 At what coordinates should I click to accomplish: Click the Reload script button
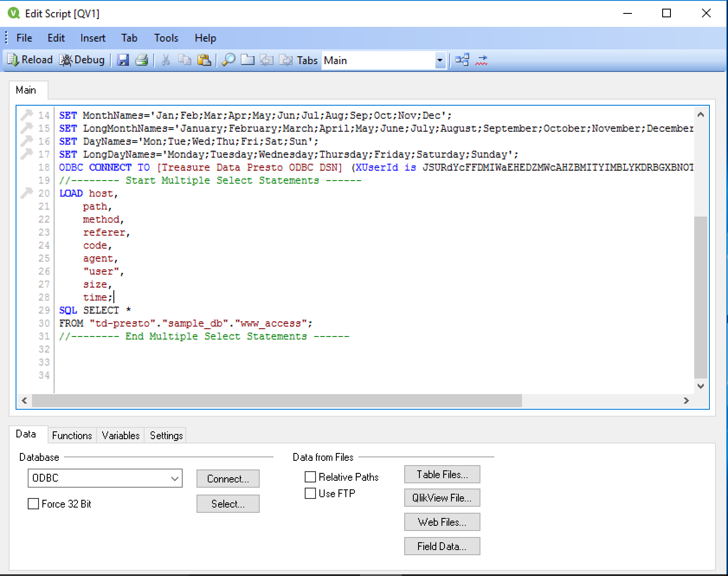click(x=30, y=60)
